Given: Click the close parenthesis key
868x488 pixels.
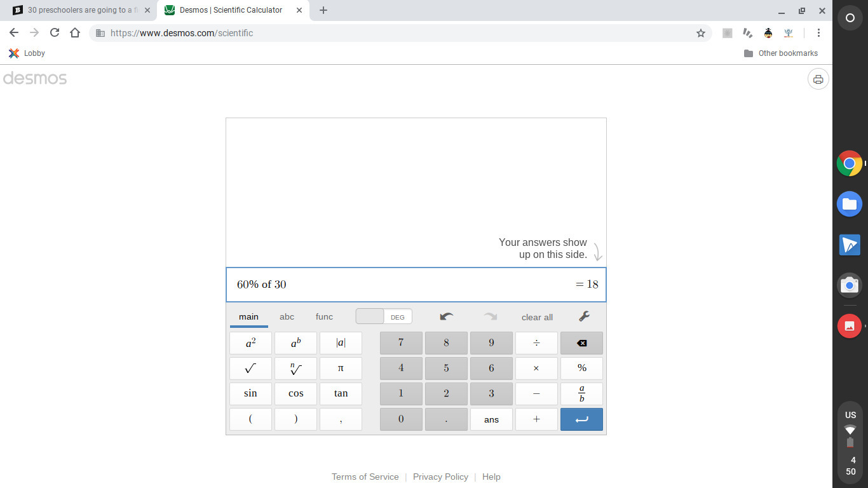Looking at the screenshot, I should (x=295, y=419).
